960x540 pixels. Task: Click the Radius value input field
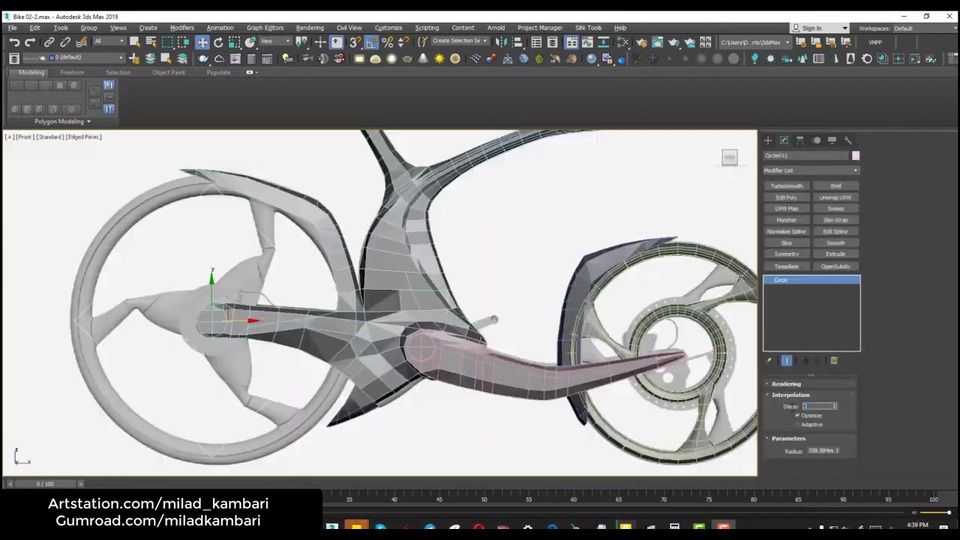click(x=820, y=451)
